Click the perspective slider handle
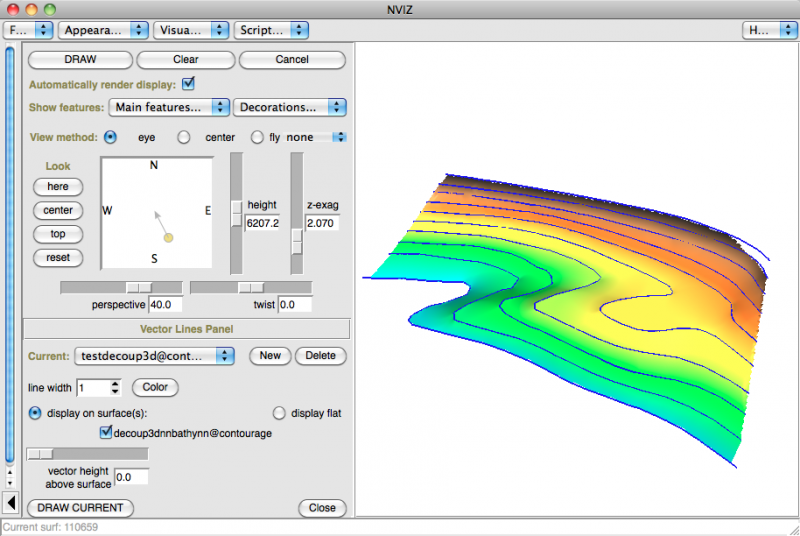 (137, 288)
